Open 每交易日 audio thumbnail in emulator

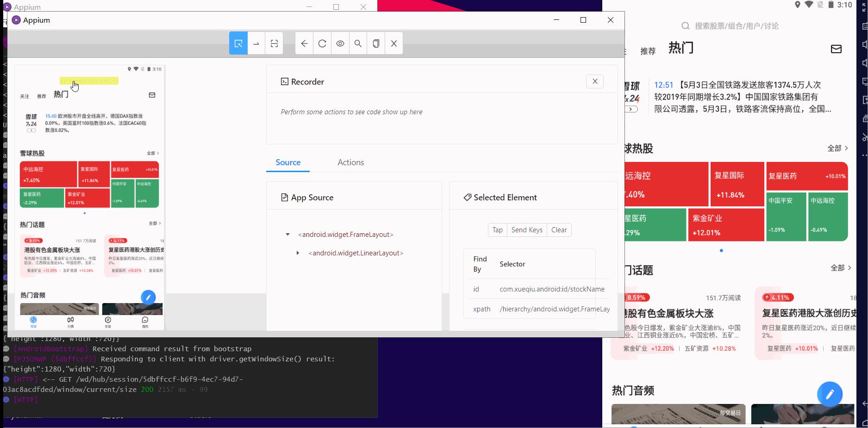pos(679,414)
